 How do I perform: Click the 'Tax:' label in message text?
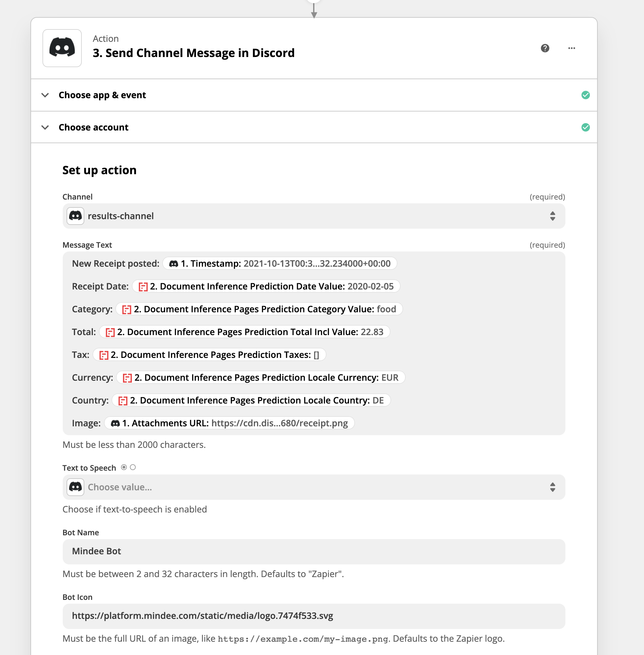click(80, 354)
